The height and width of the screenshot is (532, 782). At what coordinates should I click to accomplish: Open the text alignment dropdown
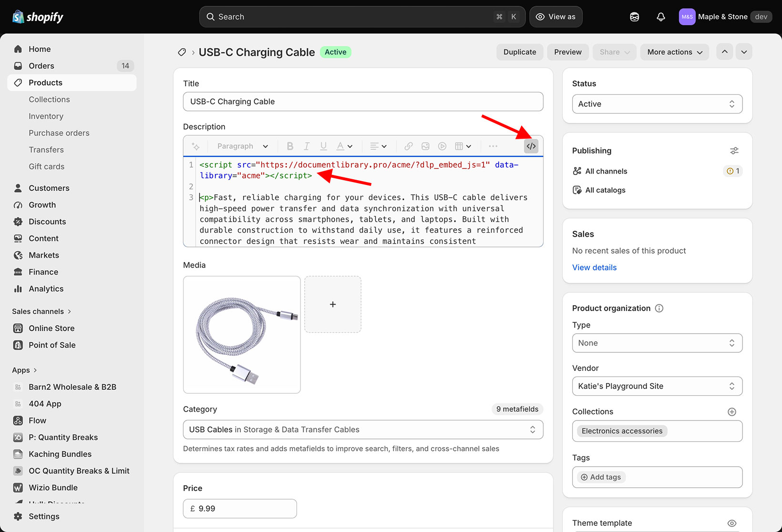pos(378,146)
